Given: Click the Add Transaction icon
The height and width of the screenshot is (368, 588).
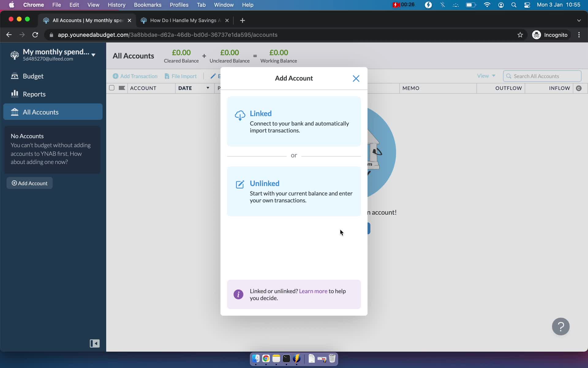Looking at the screenshot, I should click(115, 76).
